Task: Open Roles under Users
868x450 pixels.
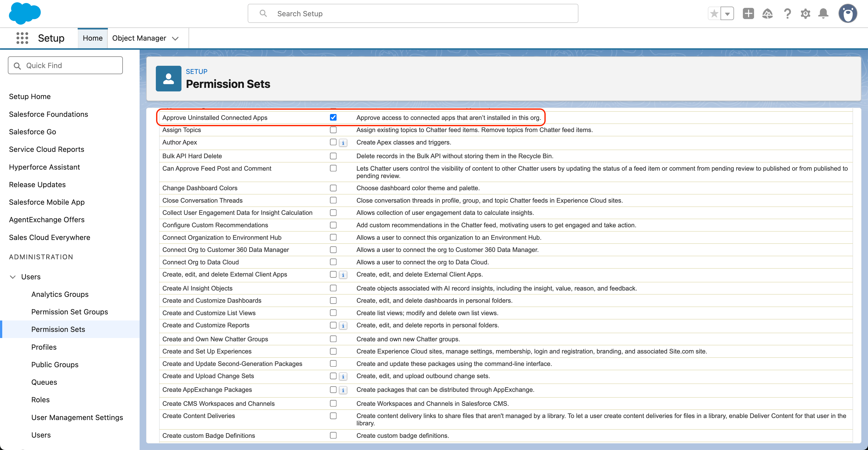Action: point(40,400)
